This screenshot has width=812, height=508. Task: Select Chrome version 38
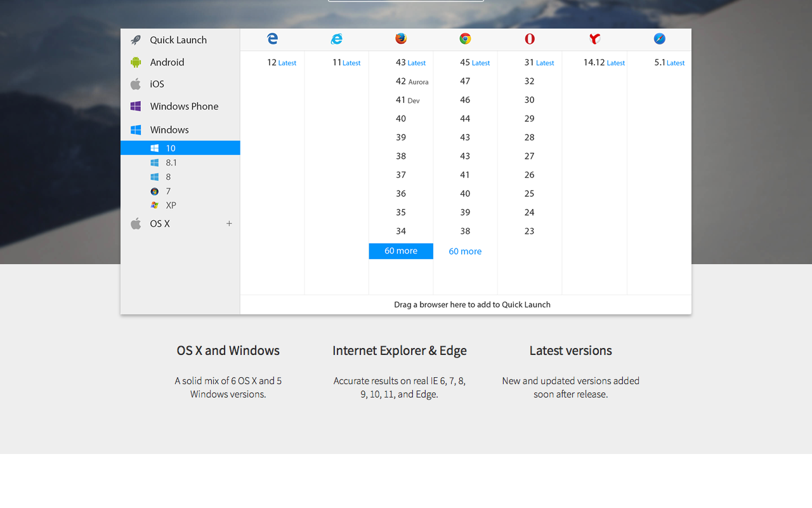click(465, 231)
